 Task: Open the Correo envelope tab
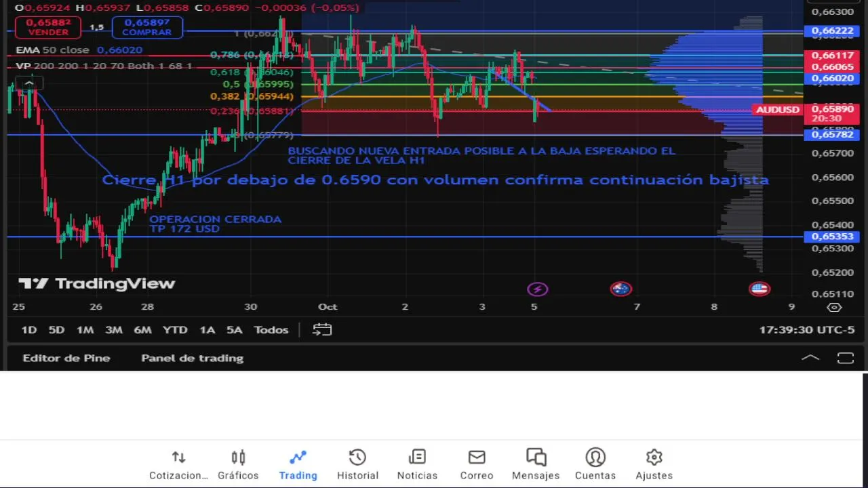click(x=477, y=465)
